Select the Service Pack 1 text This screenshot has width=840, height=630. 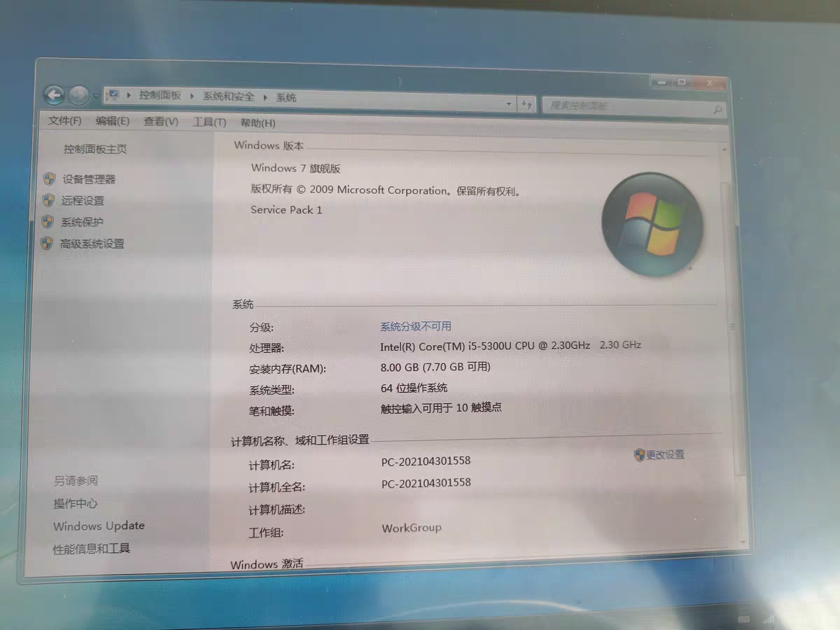(286, 210)
